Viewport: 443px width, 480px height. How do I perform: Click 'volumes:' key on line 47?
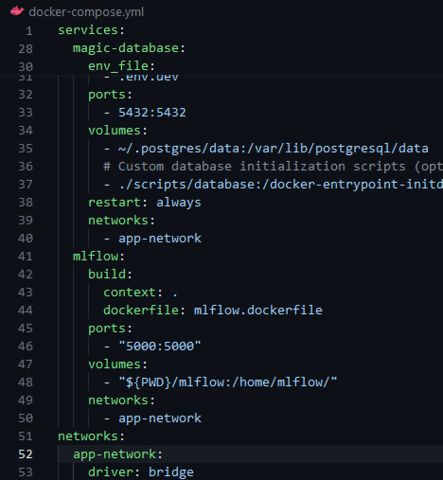[x=118, y=364]
